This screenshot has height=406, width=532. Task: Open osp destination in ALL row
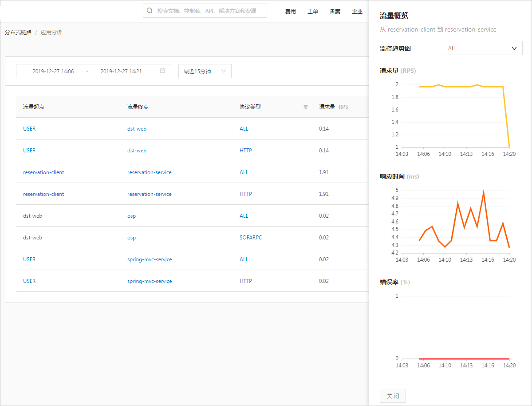131,216
